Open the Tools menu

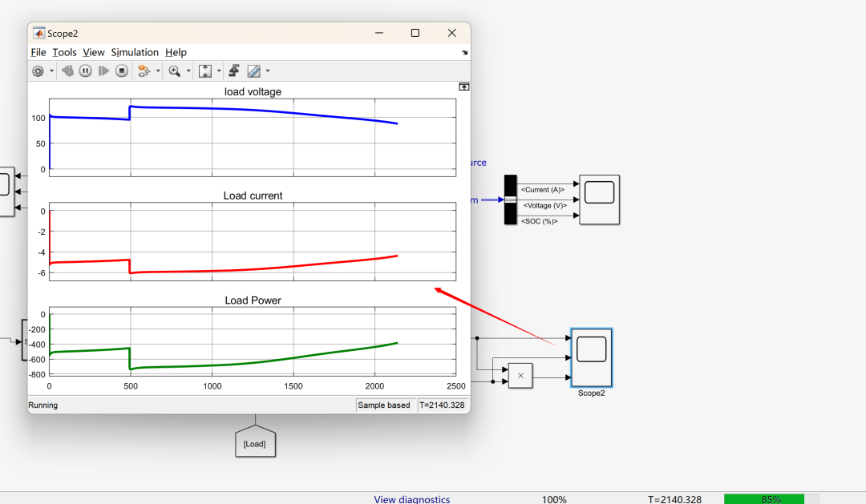64,52
